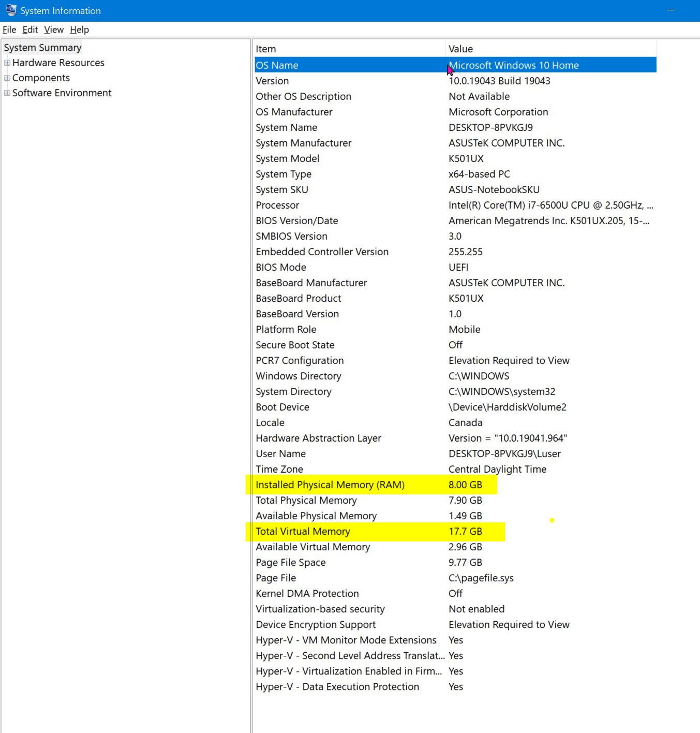Select BaseBoard Version row
Screen dimensions: 700x733
point(455,314)
